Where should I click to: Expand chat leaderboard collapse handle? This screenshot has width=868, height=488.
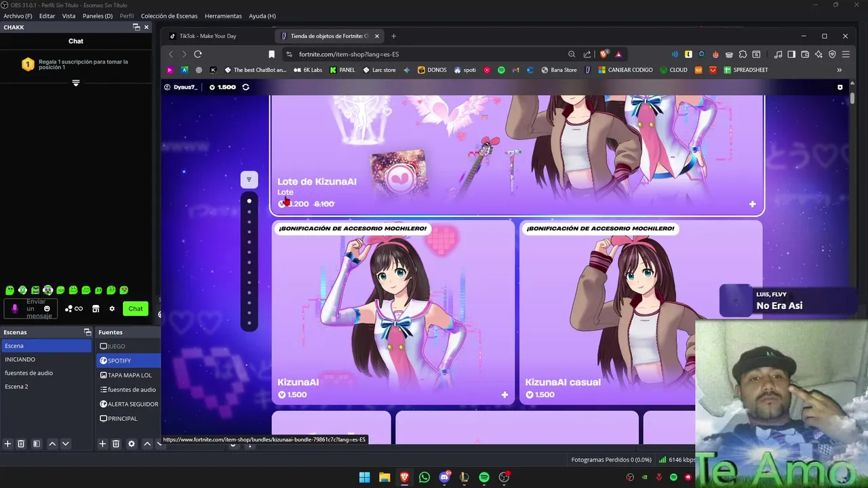[x=76, y=83]
